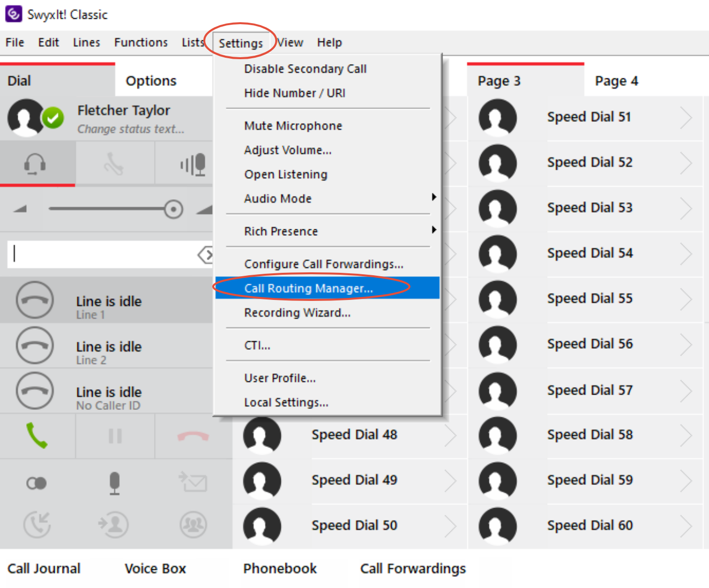Open the Settings menu

click(x=241, y=43)
